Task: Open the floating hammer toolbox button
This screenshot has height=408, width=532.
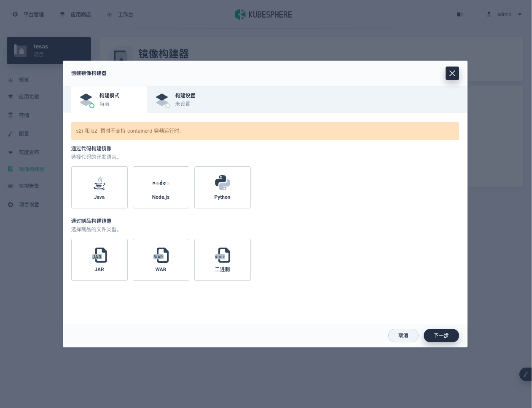Action: 526,374
